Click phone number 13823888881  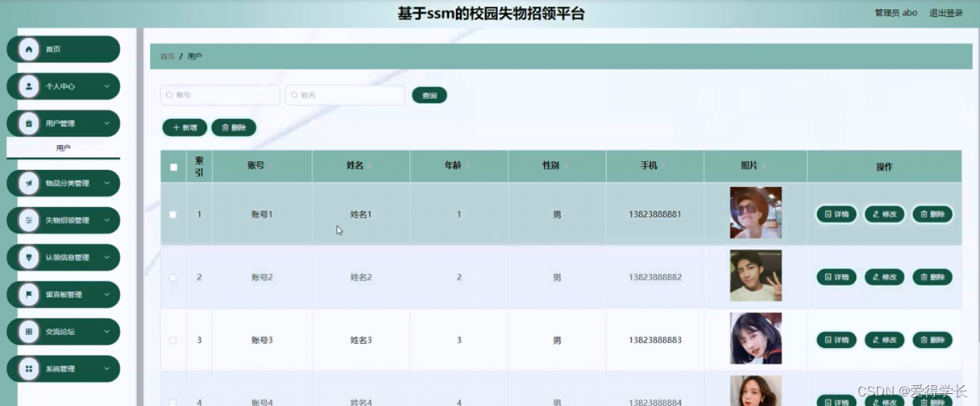655,214
